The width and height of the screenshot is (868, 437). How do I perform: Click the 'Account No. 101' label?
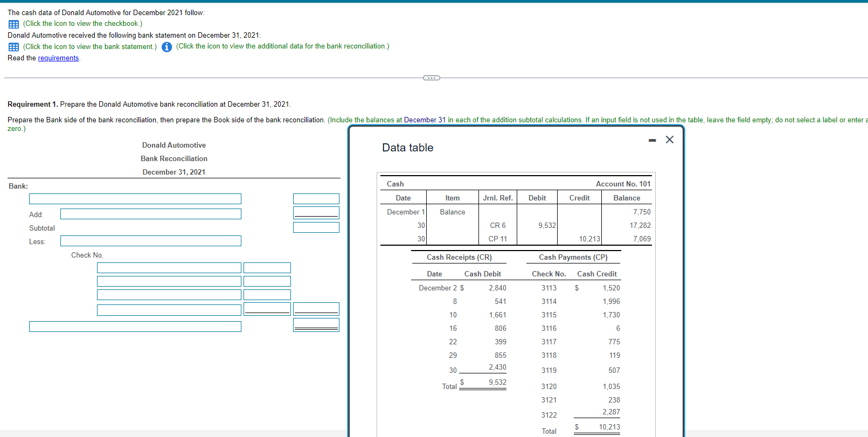coord(623,184)
